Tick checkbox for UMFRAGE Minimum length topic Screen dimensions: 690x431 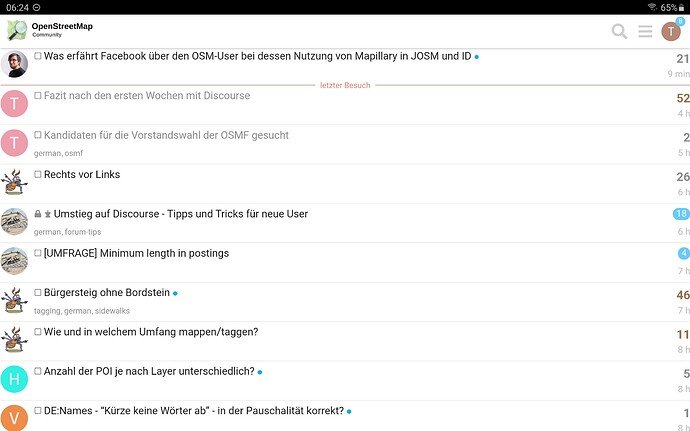coord(38,253)
